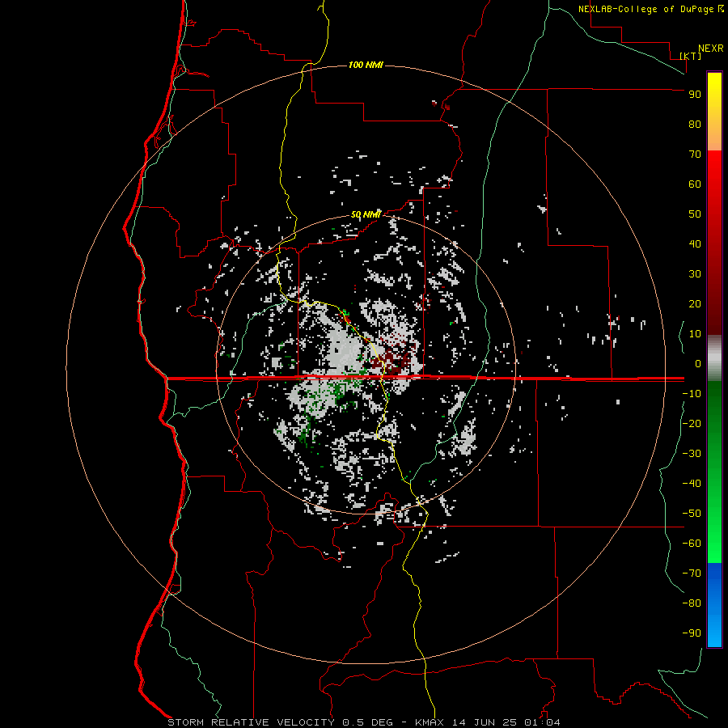Click the yellow-orange top segment of the color bar

pyautogui.click(x=714, y=112)
